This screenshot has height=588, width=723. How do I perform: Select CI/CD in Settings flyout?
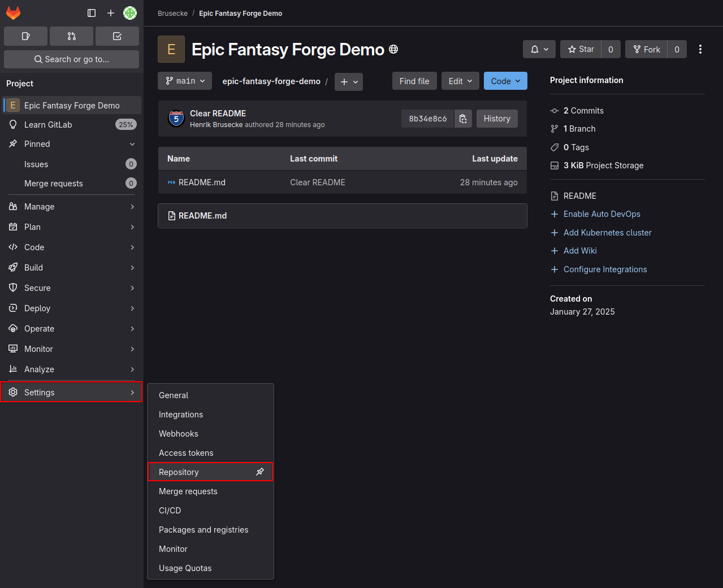(x=210, y=511)
